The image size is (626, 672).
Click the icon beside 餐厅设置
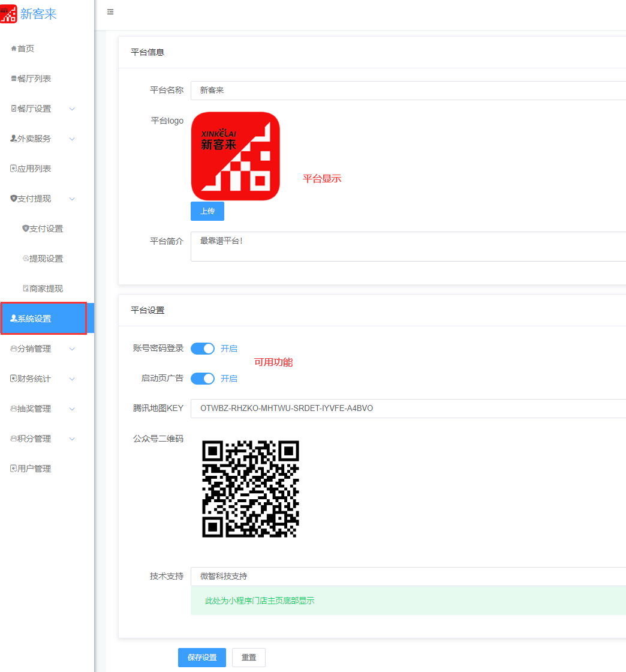pos(14,109)
